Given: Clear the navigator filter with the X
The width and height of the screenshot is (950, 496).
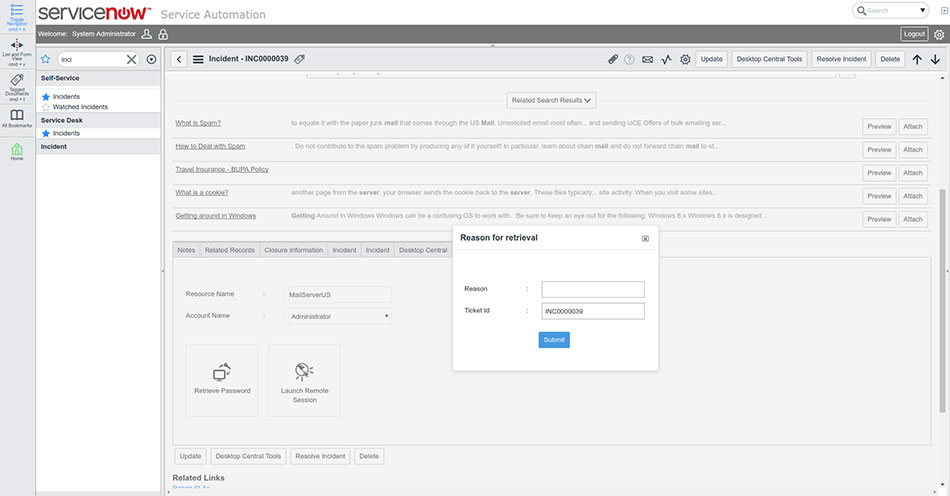Looking at the screenshot, I should (x=131, y=59).
